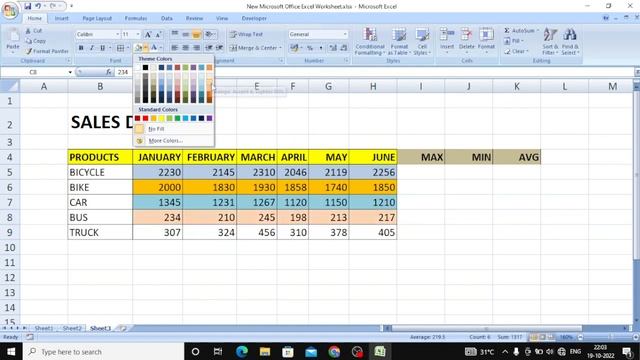Click the Conditional Formatting icon
The height and width of the screenshot is (360, 640).
tap(370, 36)
